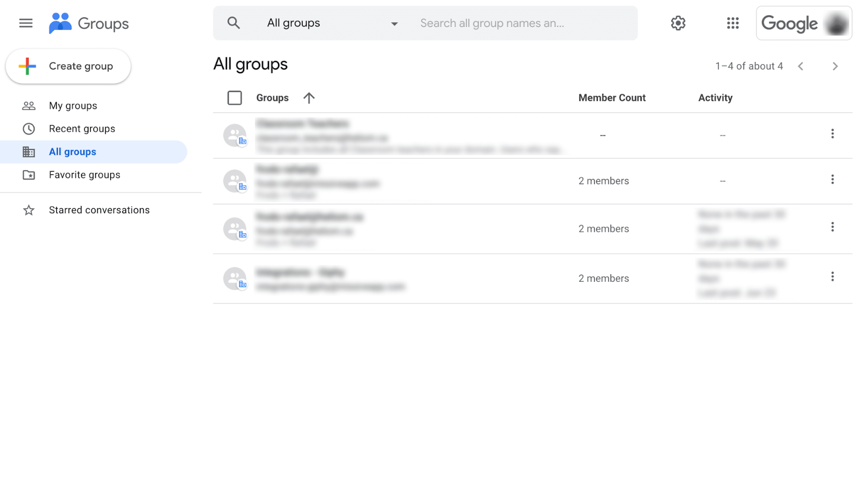864x504 pixels.
Task: Click the All groups page heading
Action: 251,64
